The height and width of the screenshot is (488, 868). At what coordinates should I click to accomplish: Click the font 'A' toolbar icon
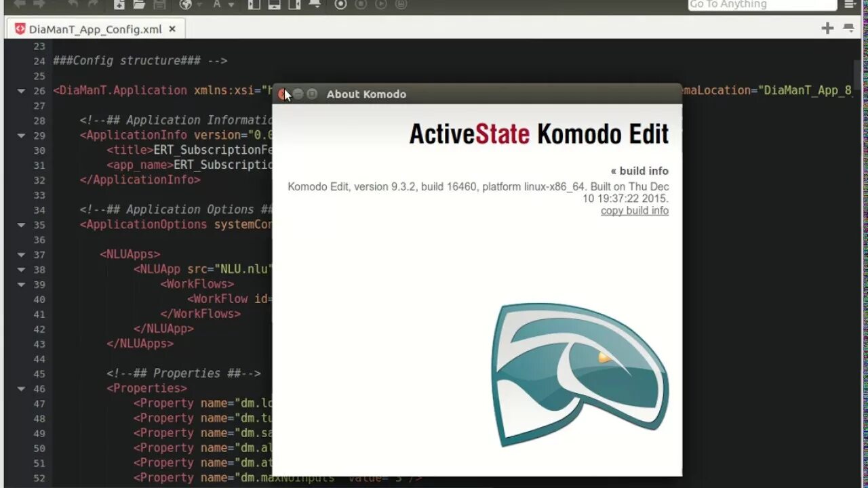pyautogui.click(x=218, y=4)
